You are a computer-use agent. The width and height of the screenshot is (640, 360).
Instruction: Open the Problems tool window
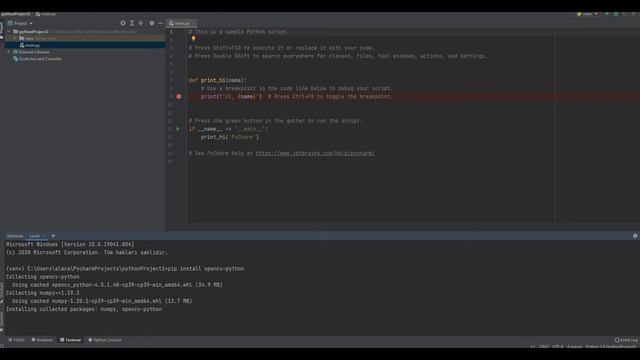tap(42, 340)
